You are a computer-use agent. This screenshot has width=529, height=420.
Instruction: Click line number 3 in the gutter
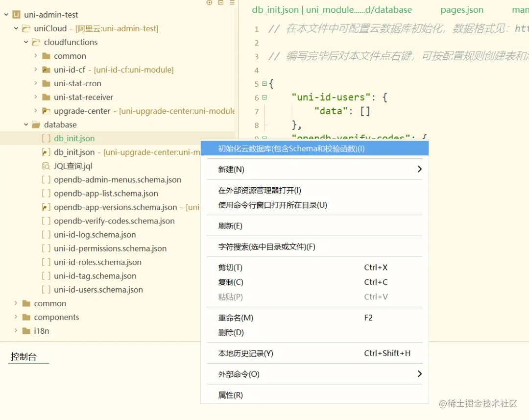pos(256,56)
